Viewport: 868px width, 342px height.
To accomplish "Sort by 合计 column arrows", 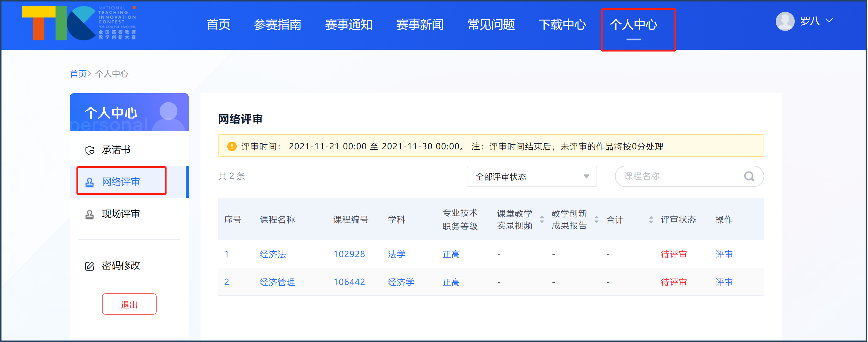I will click(x=651, y=220).
